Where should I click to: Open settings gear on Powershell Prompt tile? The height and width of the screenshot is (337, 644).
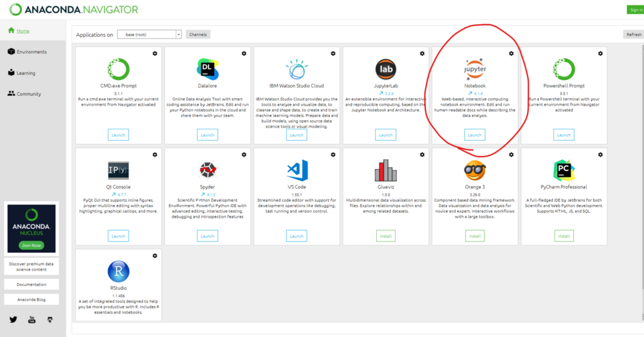point(600,54)
